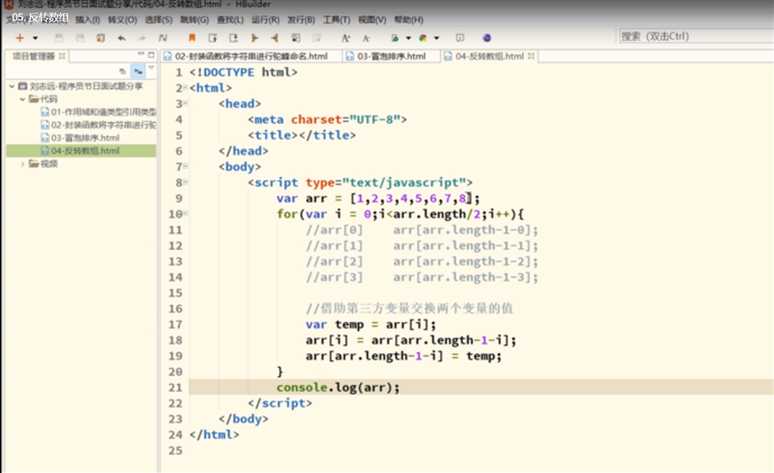This screenshot has height=473, width=774.
Task: Open the dropdown arrow beside New icon
Action: 35,38
